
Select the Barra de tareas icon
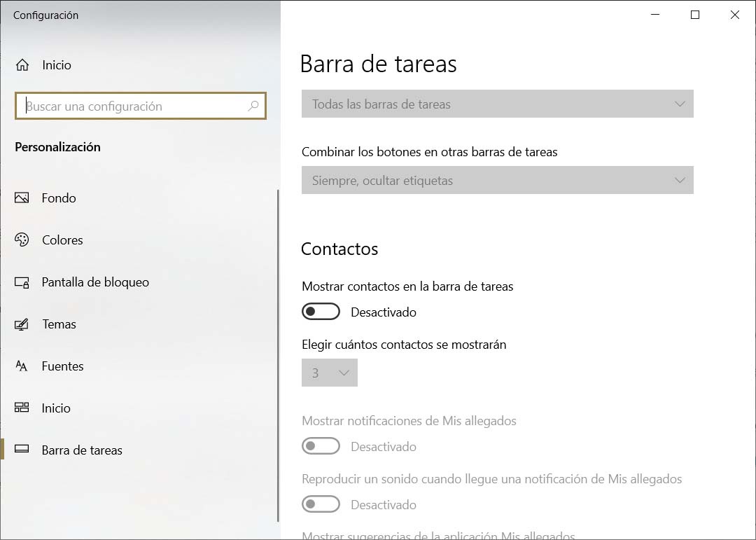[21, 450]
